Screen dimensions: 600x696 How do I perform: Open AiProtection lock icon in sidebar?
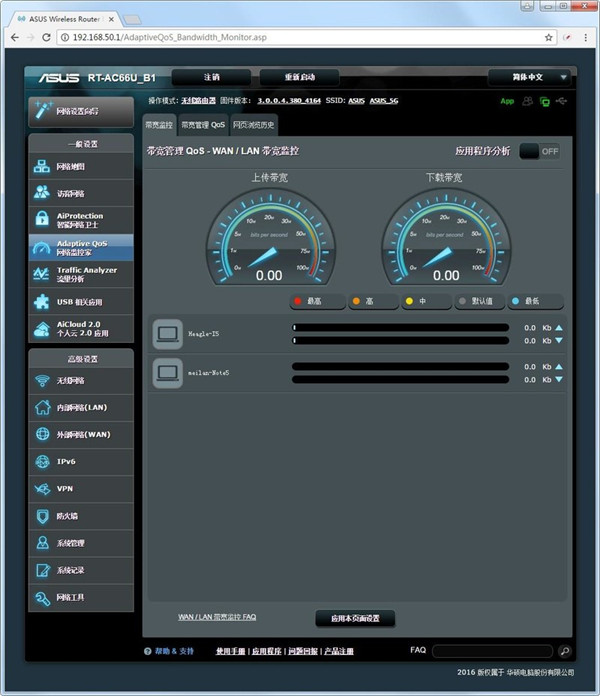coord(42,218)
